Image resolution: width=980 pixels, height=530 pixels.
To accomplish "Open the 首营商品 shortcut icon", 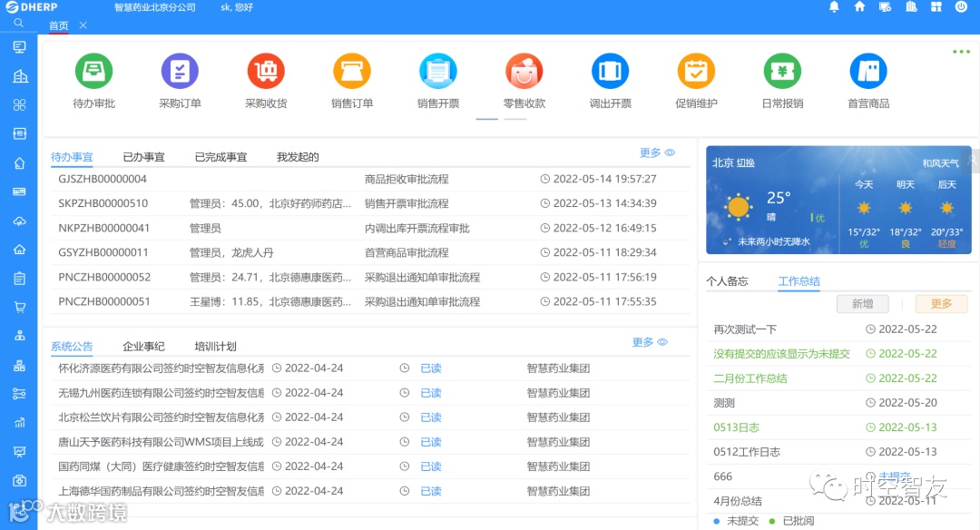I will [x=868, y=71].
